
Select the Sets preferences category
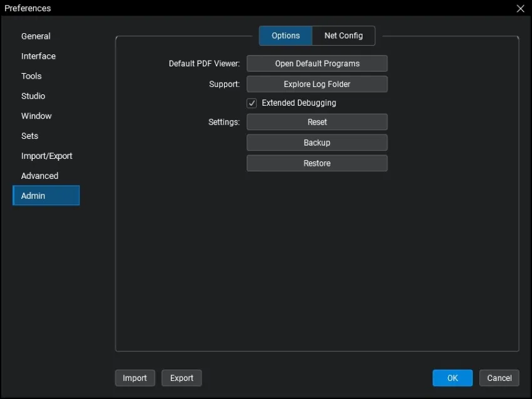tap(29, 136)
